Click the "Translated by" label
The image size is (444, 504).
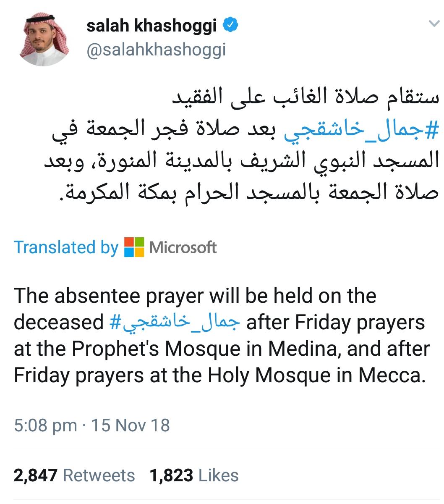pos(66,247)
